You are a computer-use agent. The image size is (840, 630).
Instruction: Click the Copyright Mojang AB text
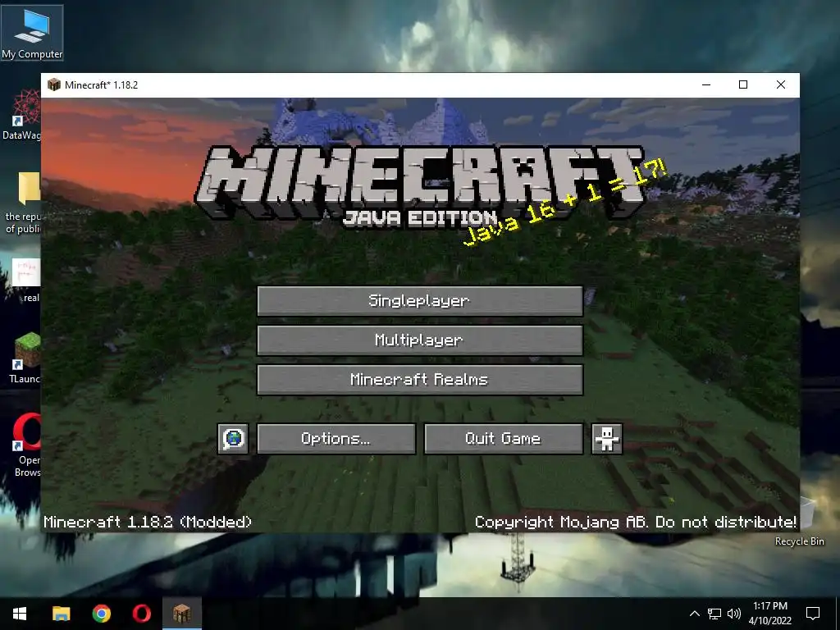636,522
